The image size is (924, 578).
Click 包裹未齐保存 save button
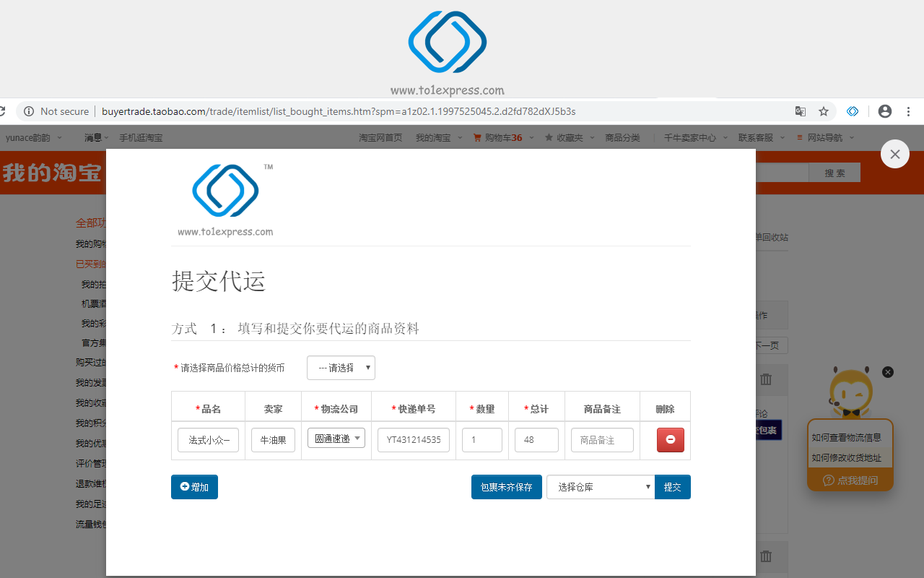(x=507, y=487)
